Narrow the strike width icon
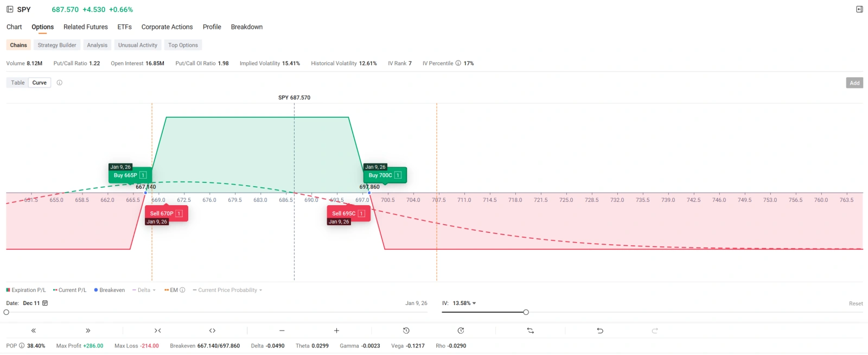868x355 pixels. point(158,331)
